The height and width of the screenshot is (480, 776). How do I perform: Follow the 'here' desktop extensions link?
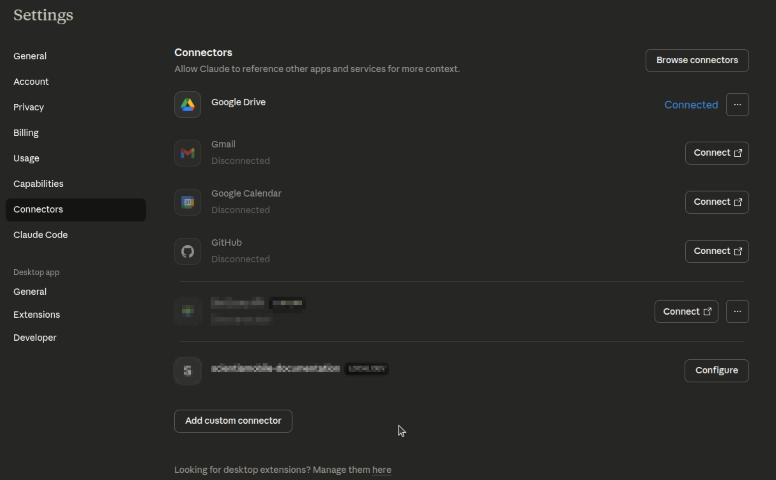[x=382, y=470]
